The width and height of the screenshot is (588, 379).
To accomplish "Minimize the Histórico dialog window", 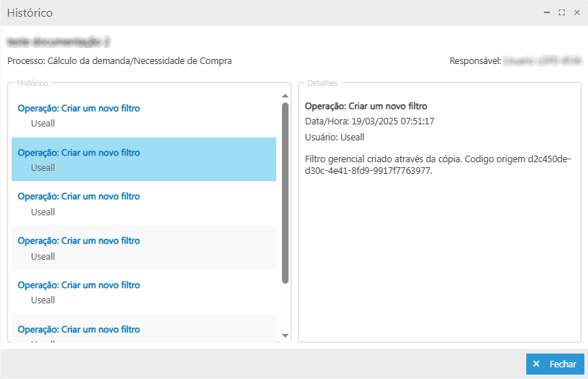I will click(547, 13).
